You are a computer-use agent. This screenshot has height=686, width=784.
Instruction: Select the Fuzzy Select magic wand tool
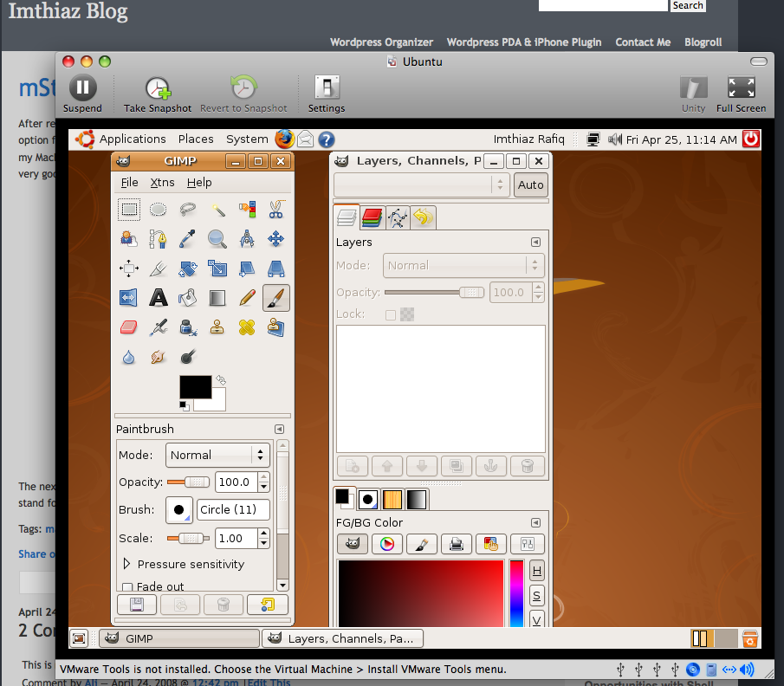217,210
